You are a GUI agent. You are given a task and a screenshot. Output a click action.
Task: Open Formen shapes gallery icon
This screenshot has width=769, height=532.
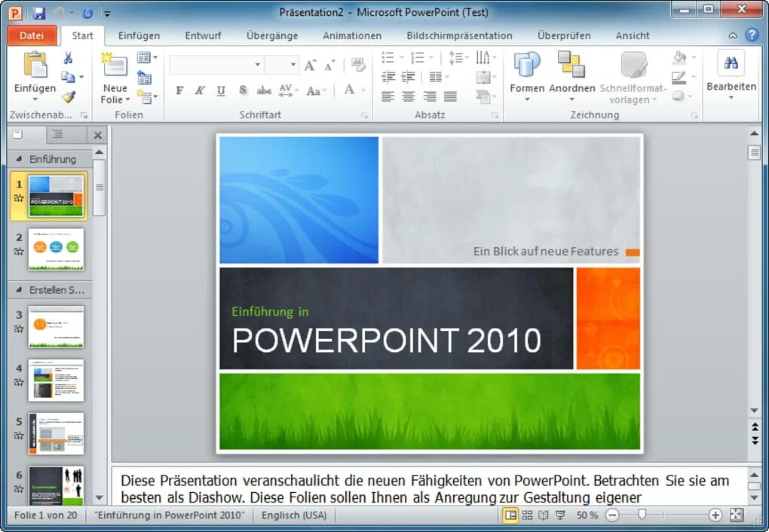point(527,65)
